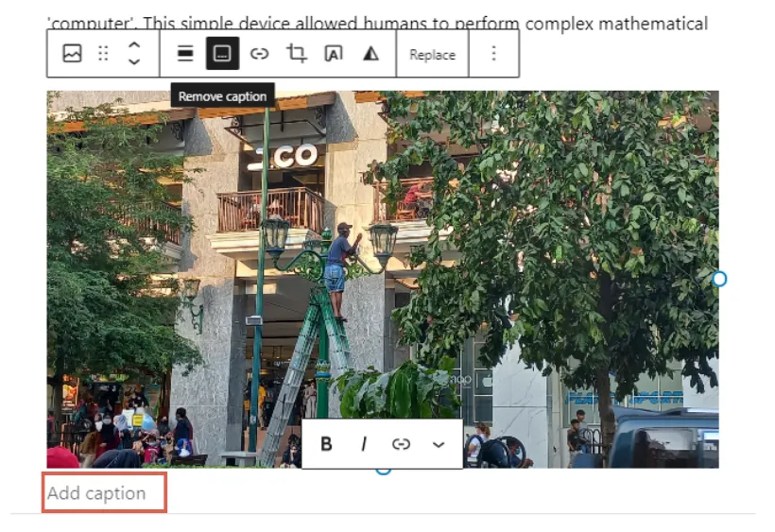Move block up with the up chevron
The image size is (775, 532).
pos(134,45)
